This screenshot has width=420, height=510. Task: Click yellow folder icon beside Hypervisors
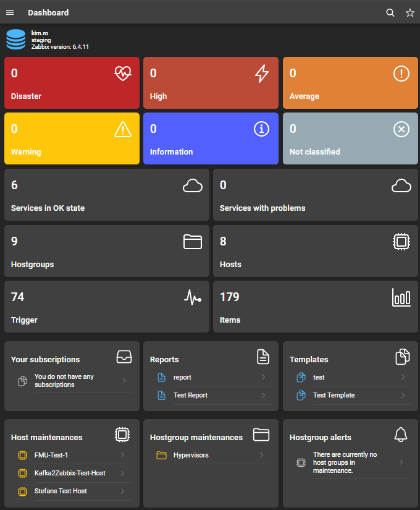point(162,456)
